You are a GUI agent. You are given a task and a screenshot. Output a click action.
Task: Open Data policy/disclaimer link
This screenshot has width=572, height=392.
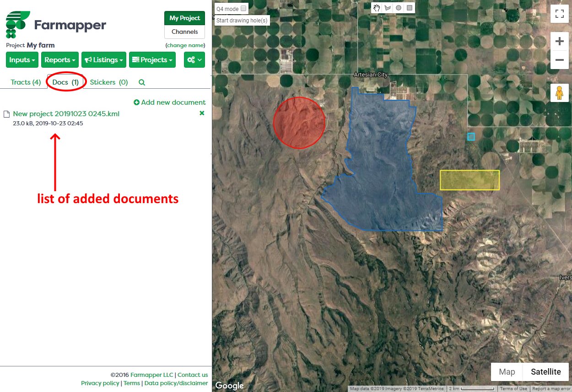click(176, 383)
